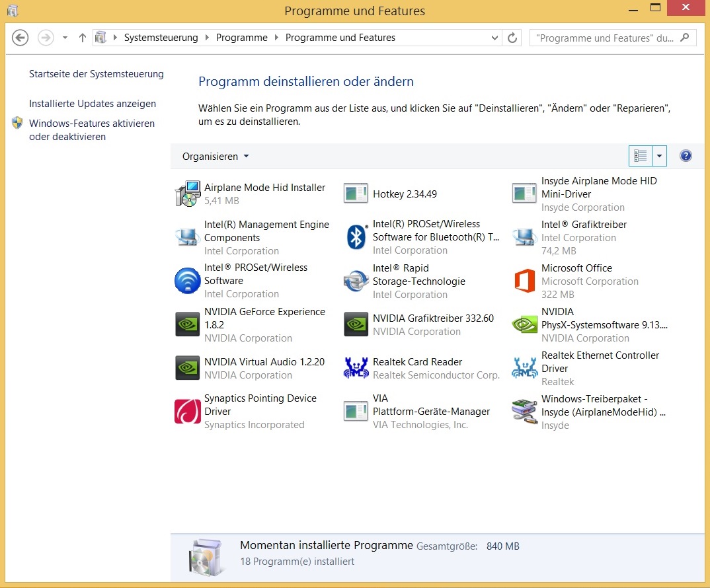Click the VIA Technologies, Inc. publisher text

[420, 425]
